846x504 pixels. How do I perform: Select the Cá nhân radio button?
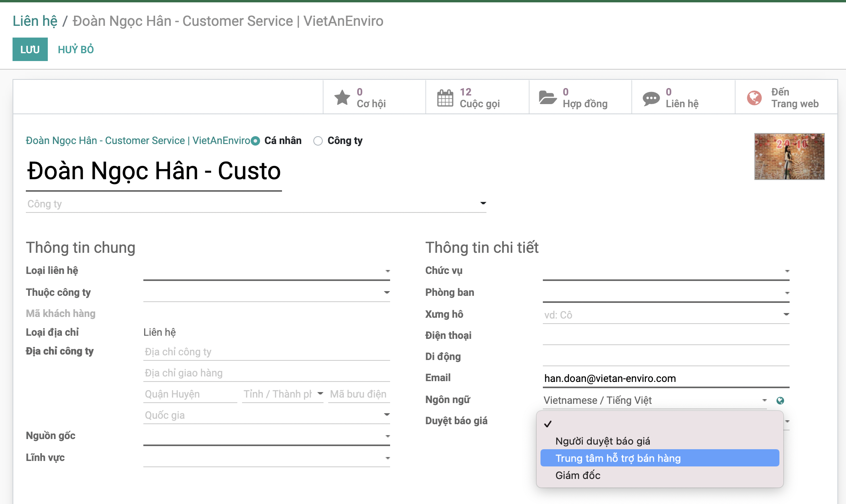pos(255,141)
